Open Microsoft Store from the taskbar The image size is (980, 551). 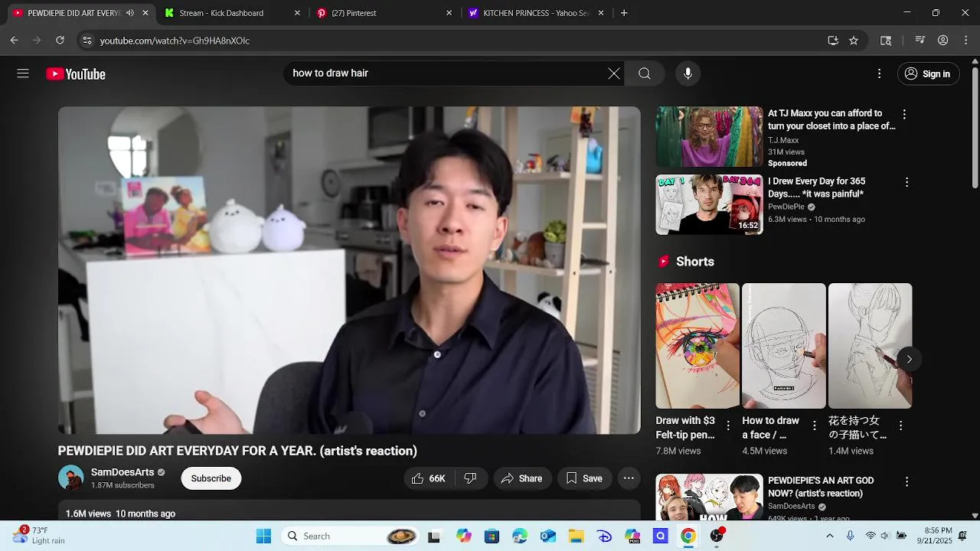[x=492, y=536]
